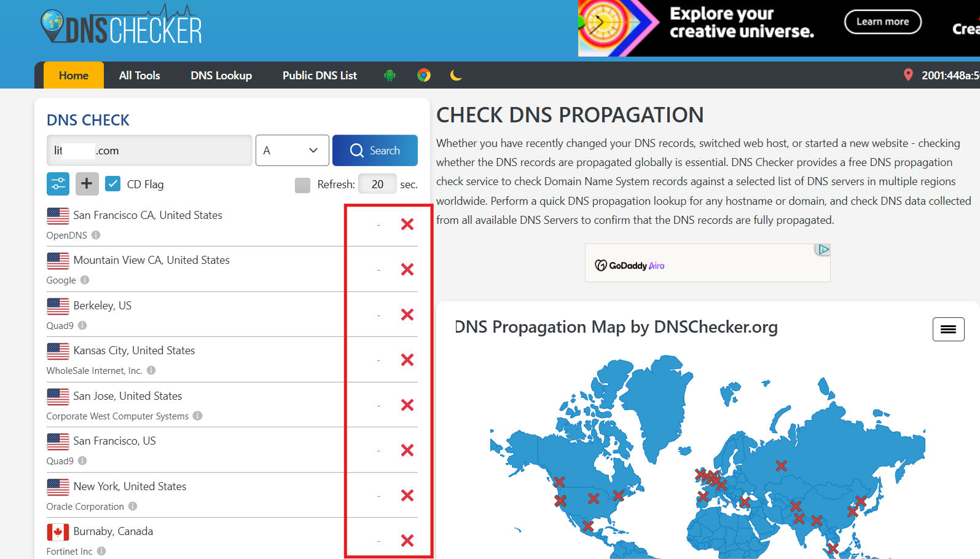Click the US flag beside Mountain View
The height and width of the screenshot is (559, 980).
[58, 261]
